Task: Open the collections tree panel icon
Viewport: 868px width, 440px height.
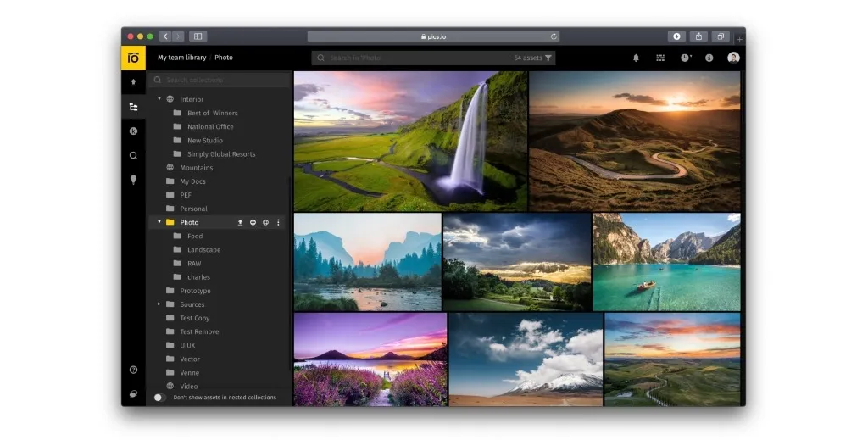Action: tap(133, 107)
